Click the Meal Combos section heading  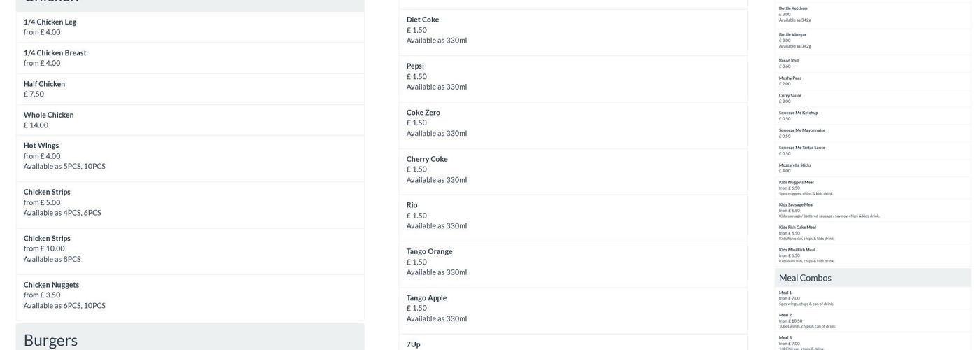click(x=806, y=278)
